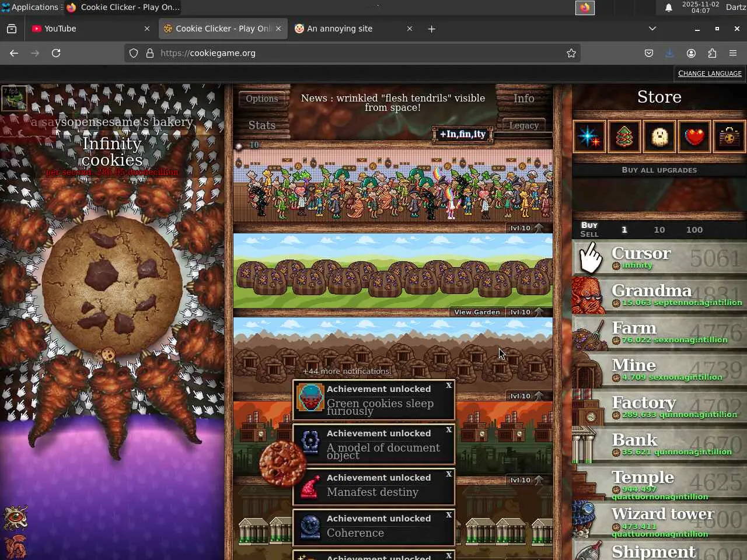Click the red wrath cookie
Image resolution: width=747 pixels, height=560 pixels.
pos(282,464)
